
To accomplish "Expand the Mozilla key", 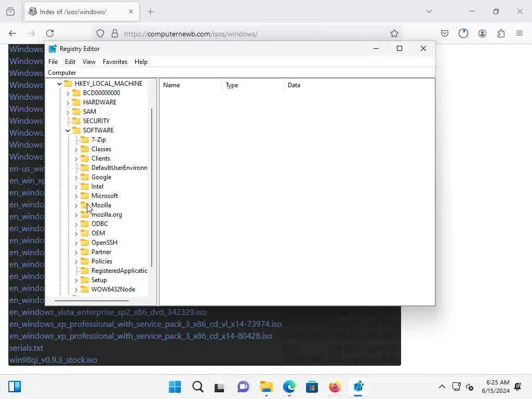I will (x=76, y=205).
